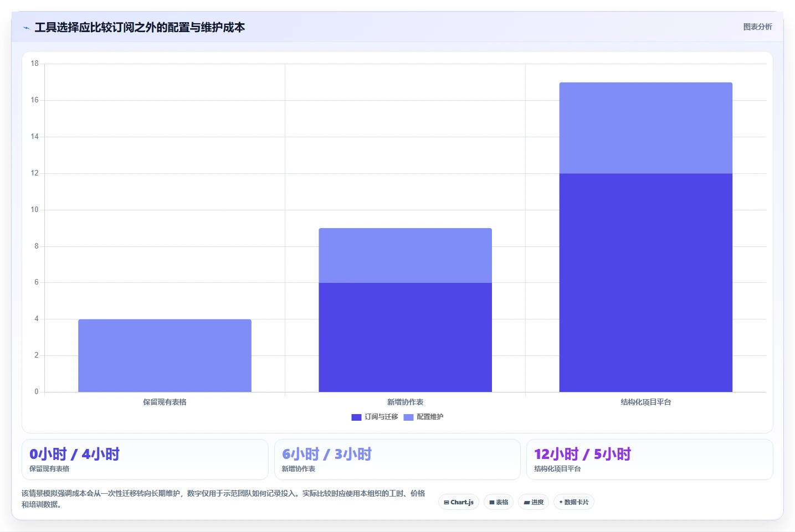Image resolution: width=795 pixels, height=532 pixels.
Task: Click the card caption 保留现有表格 under 0小时
Action: (49, 469)
